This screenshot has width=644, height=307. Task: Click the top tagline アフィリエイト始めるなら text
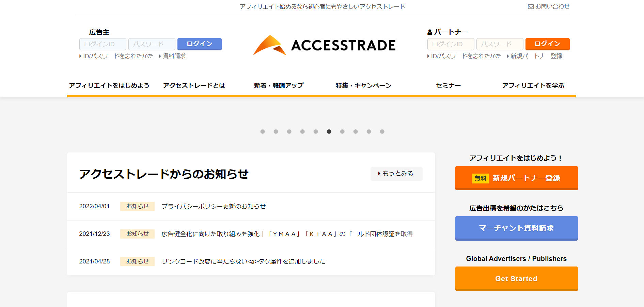click(x=322, y=7)
